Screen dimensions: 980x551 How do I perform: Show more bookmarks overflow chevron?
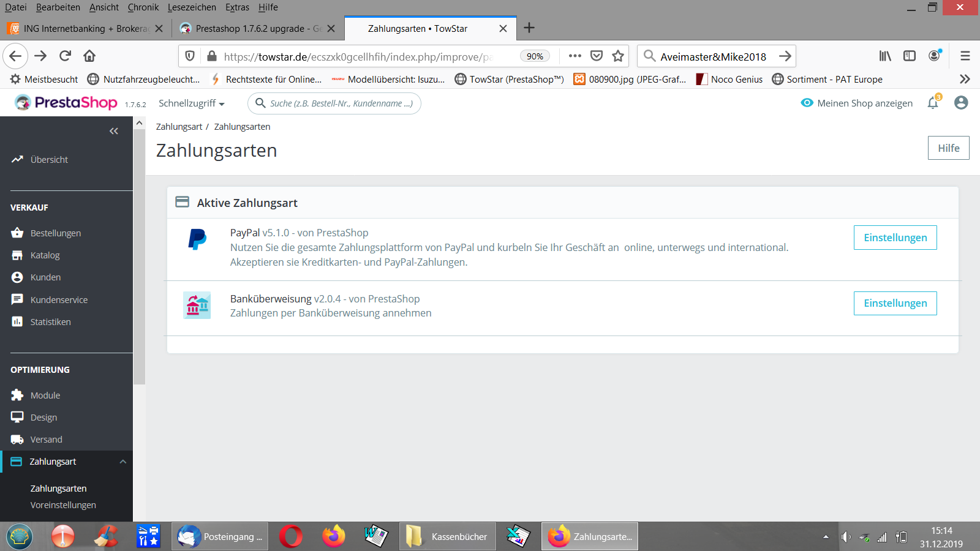pos(965,79)
